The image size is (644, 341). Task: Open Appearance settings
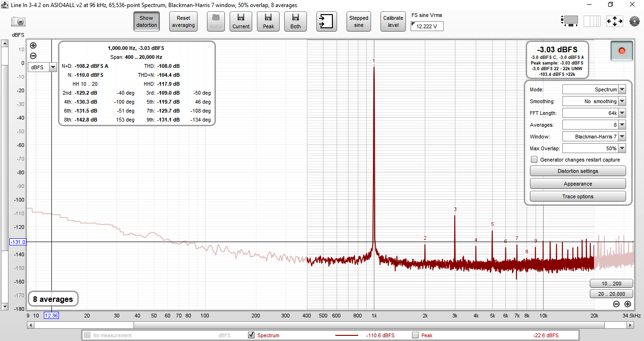click(578, 184)
